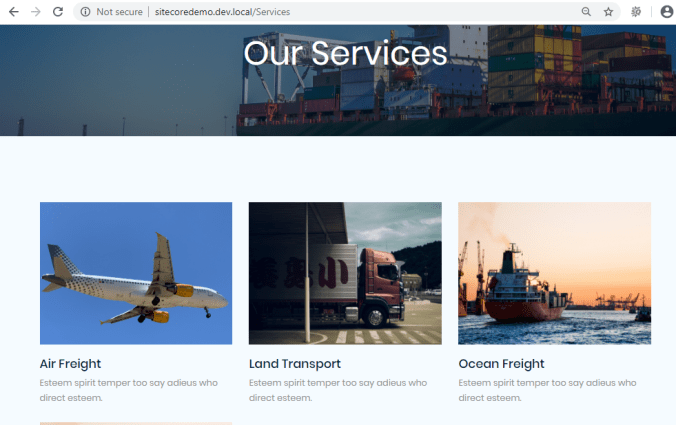Click the Ocean Freight title link
The height and width of the screenshot is (425, 676).
pos(501,364)
